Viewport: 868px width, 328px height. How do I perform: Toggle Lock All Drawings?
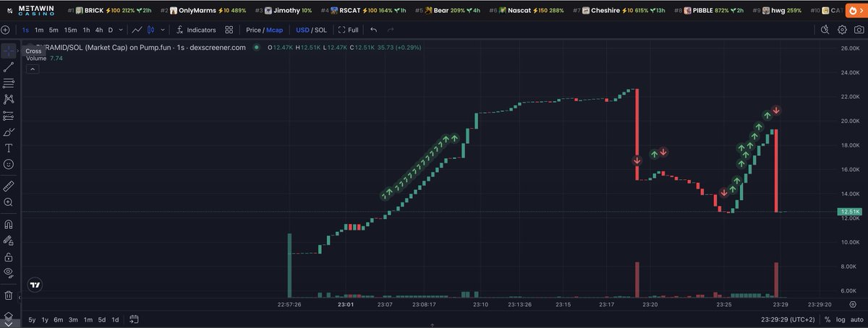tap(9, 256)
